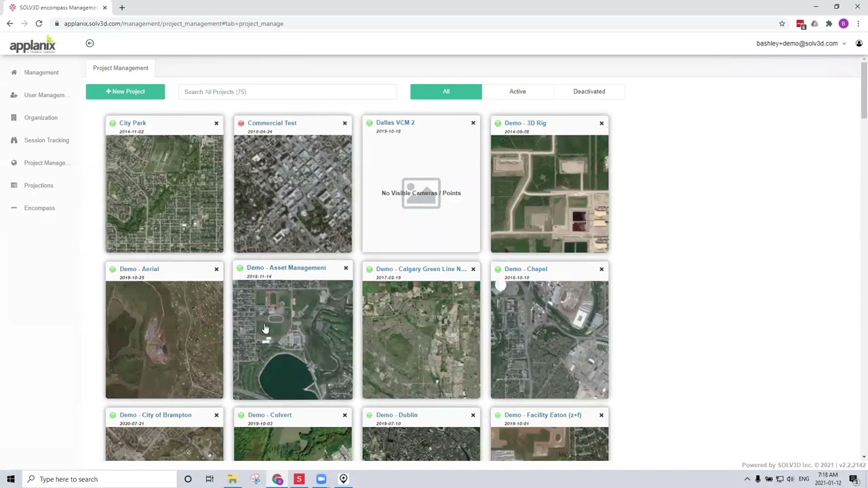This screenshot has width=868, height=488.
Task: Click Dallas VCM 2 green status indicator
Action: coord(370,123)
